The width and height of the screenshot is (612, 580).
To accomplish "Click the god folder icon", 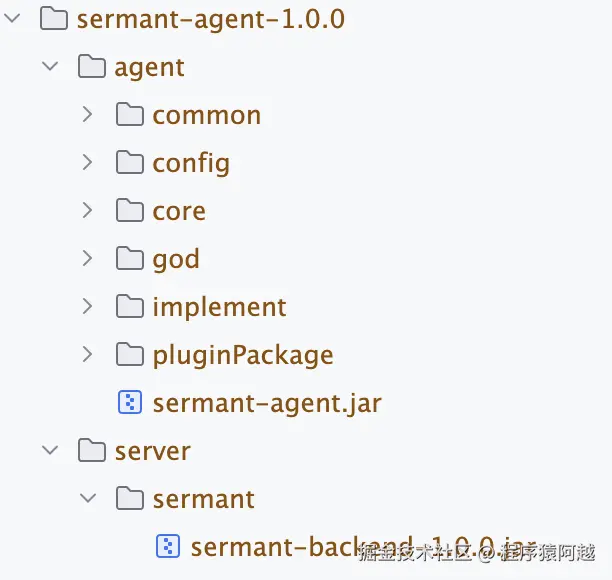I will coord(130,259).
